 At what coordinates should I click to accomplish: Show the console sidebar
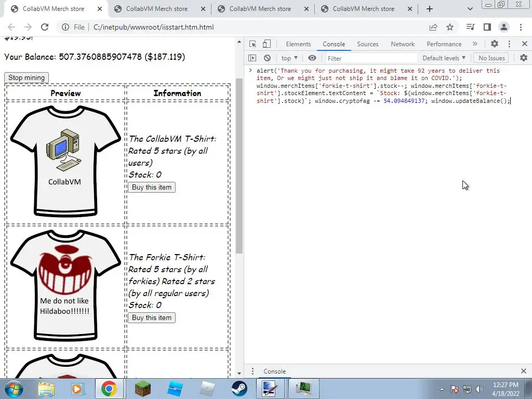252,58
